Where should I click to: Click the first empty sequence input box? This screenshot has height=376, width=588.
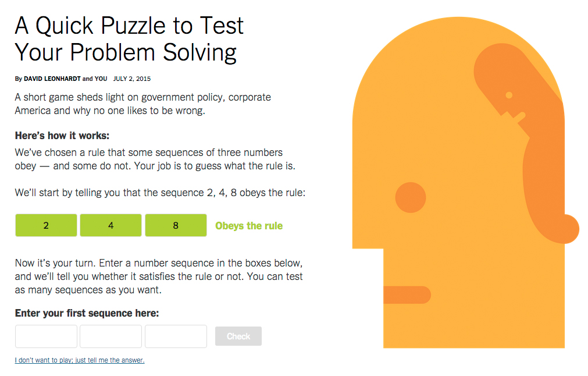point(46,336)
